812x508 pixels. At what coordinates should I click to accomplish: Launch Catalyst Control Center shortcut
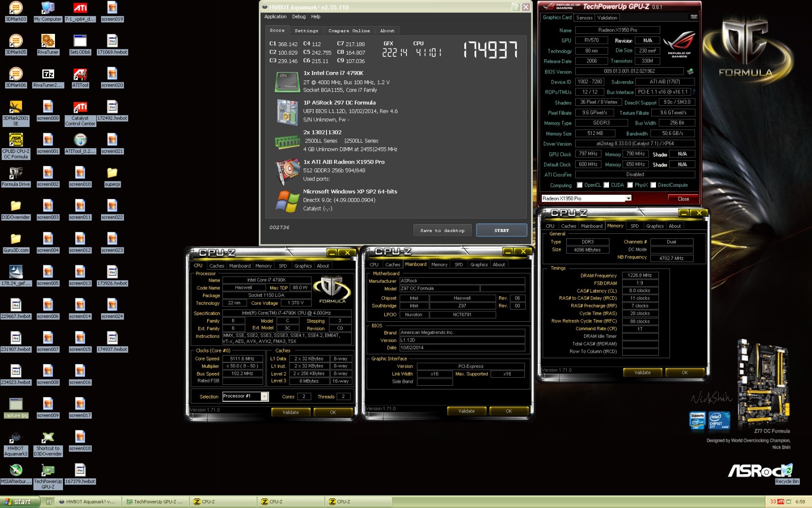80,113
